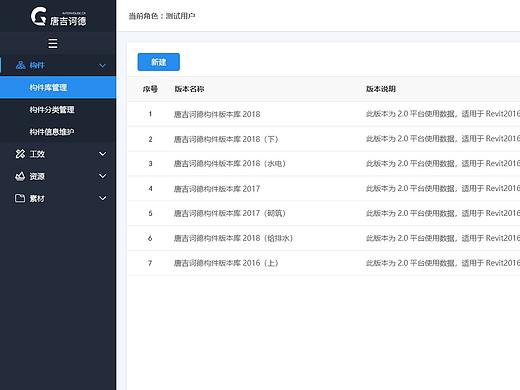Select row 唐吉诃德构件版本库 2018（给排水）
Image resolution: width=520 pixels, height=390 pixels.
tap(323, 238)
